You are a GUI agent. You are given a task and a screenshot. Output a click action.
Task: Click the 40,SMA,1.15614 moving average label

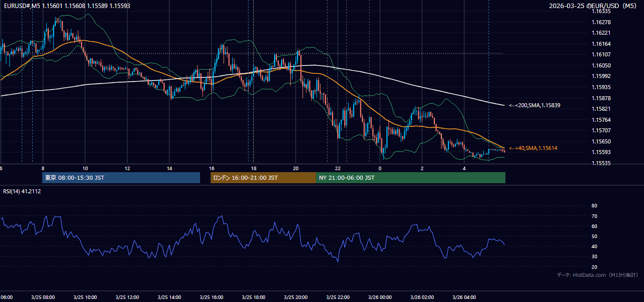[533, 148]
